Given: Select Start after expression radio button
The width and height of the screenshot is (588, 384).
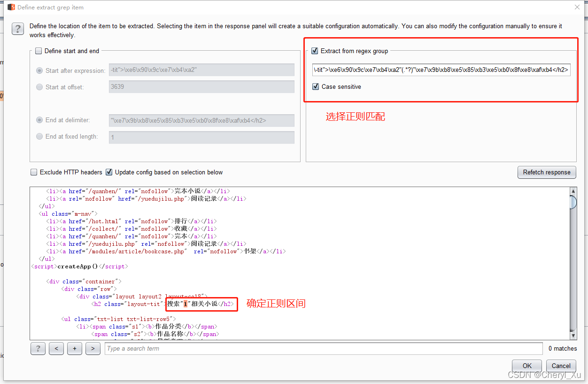Looking at the screenshot, I should click(39, 71).
